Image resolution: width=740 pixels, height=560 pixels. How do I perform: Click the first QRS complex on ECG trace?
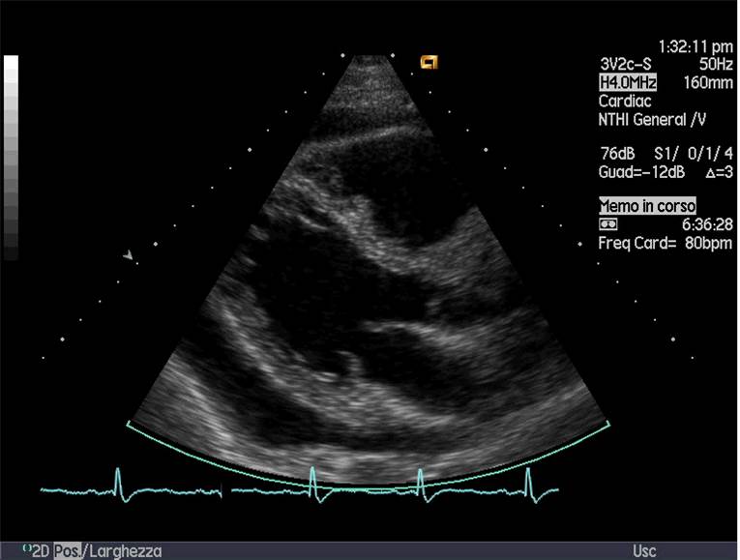point(118,484)
